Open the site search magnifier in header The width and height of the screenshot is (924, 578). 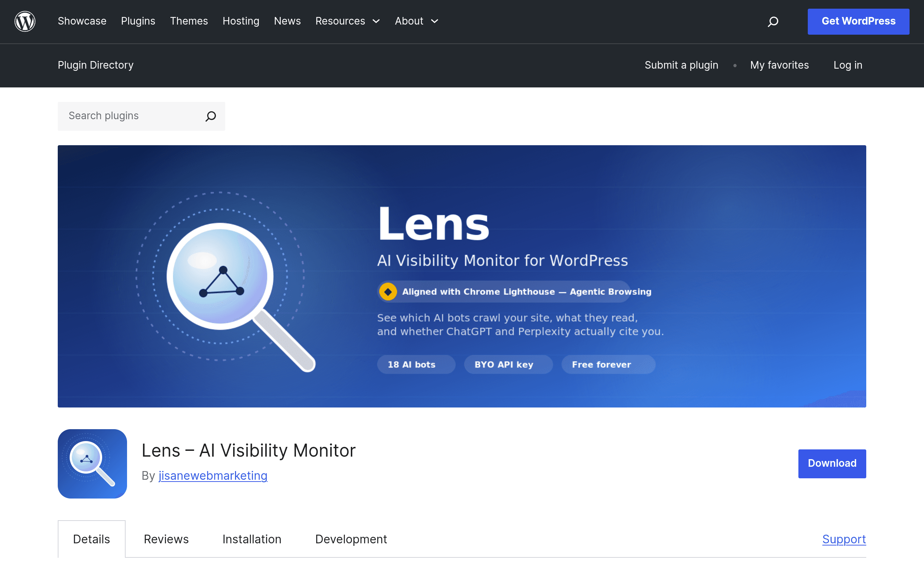click(x=773, y=21)
